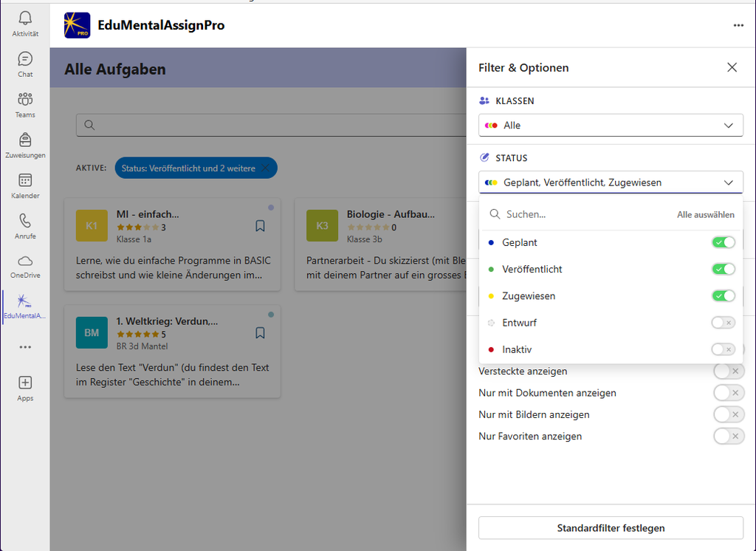Image resolution: width=756 pixels, height=551 pixels.
Task: Enable the Entwurf status toggle
Action: [x=724, y=322]
